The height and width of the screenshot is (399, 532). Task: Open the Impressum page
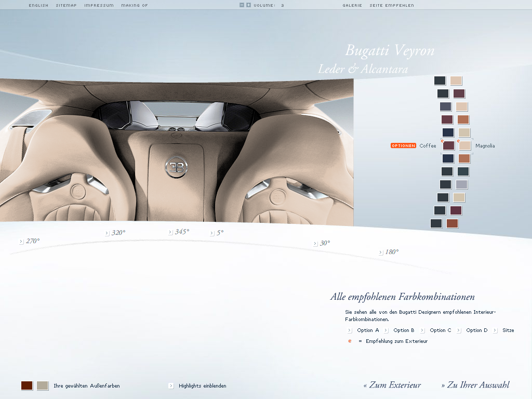[x=99, y=5]
